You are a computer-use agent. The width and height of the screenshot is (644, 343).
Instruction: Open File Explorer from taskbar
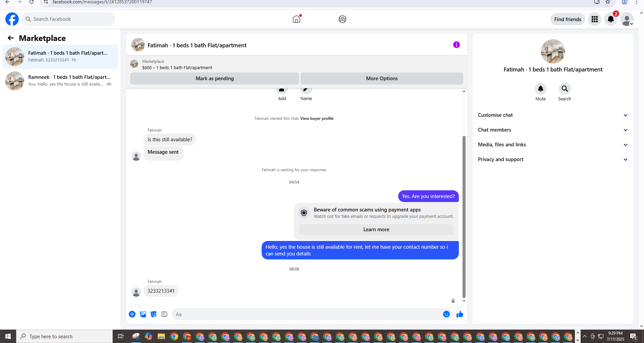coord(161,336)
